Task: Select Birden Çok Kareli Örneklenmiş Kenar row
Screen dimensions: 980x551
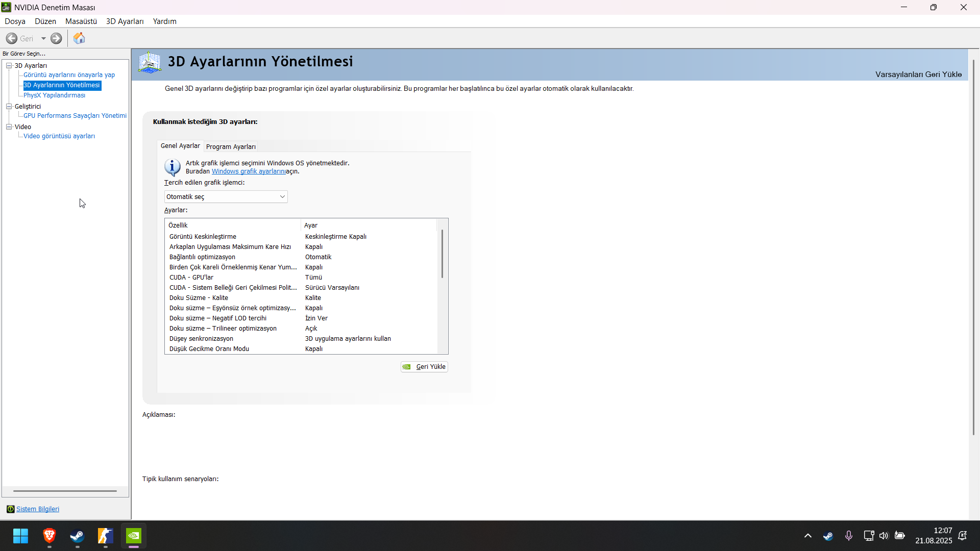Action: point(302,267)
